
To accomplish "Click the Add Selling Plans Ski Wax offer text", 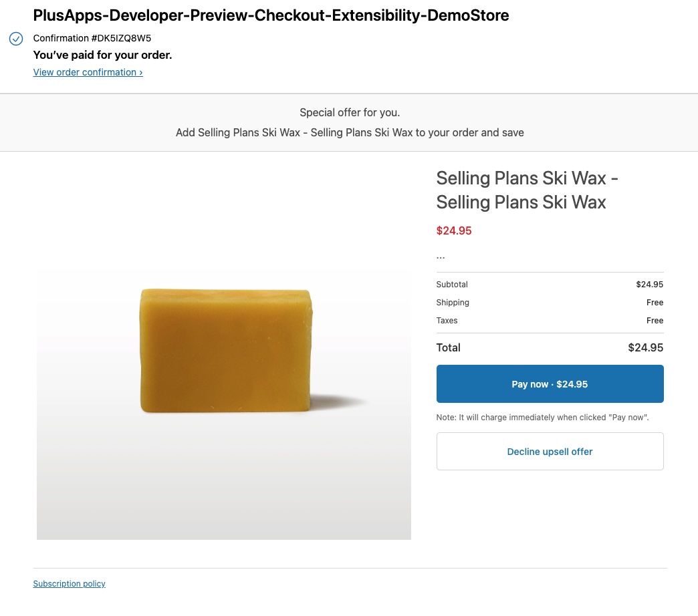I will tap(349, 132).
